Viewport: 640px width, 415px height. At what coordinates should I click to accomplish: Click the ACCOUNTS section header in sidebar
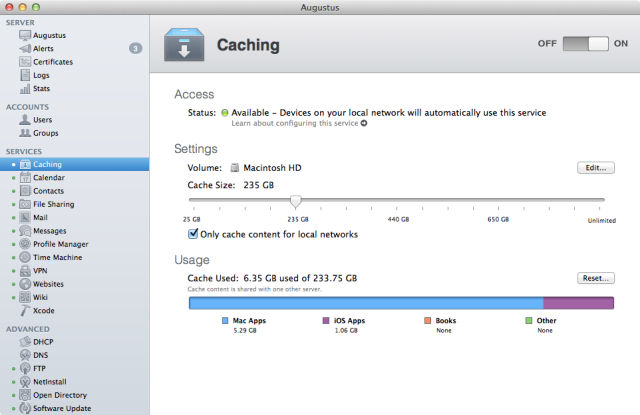tap(27, 107)
